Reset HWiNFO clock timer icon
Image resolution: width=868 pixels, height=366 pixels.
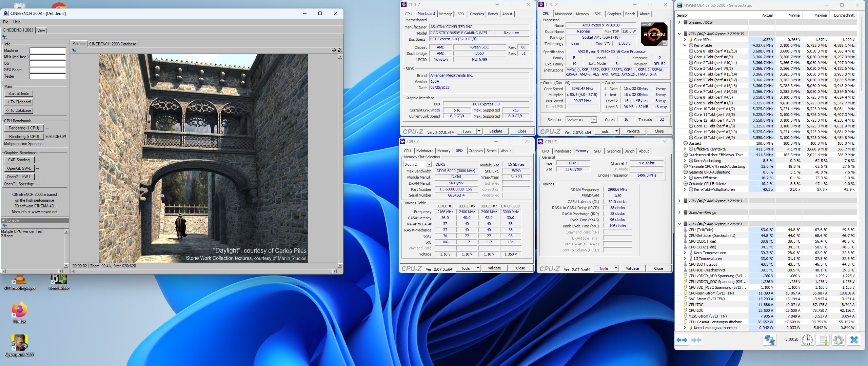click(807, 340)
